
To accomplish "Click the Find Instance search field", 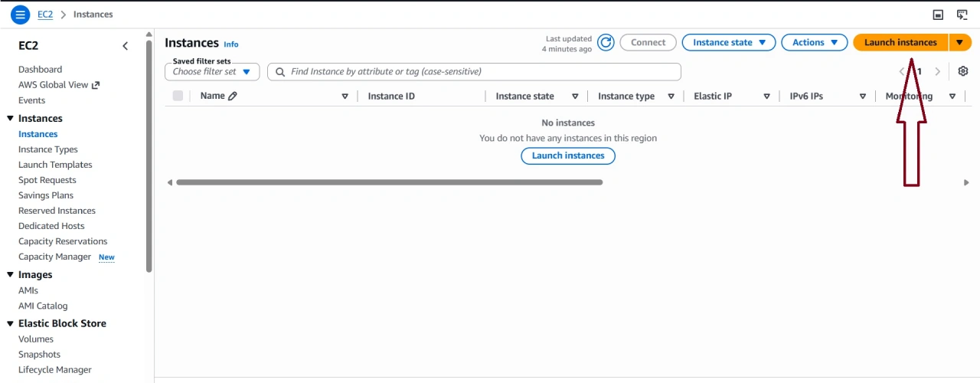I will (x=474, y=72).
